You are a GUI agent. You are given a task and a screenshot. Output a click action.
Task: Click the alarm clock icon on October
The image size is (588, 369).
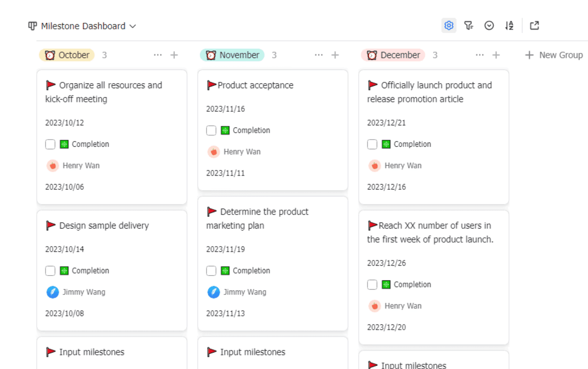(x=50, y=55)
